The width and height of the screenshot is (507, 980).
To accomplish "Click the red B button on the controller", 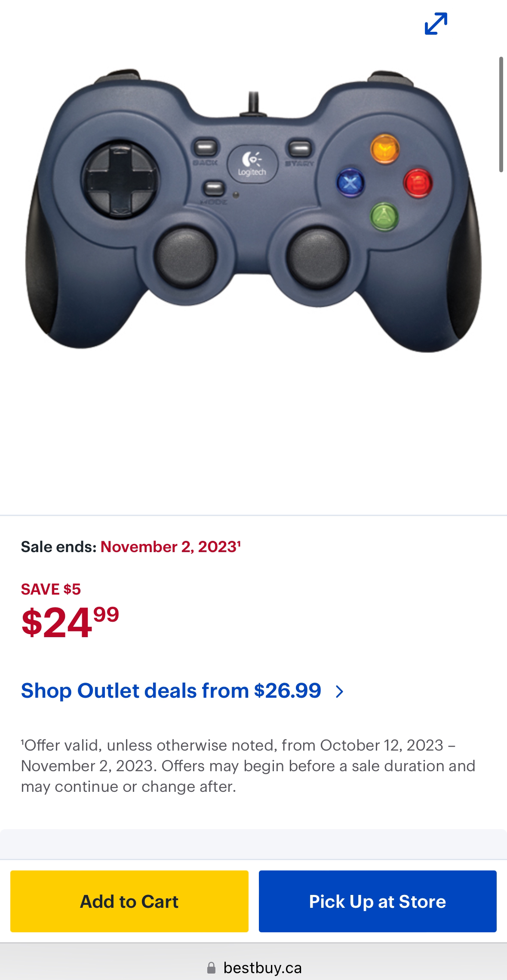I will [418, 183].
